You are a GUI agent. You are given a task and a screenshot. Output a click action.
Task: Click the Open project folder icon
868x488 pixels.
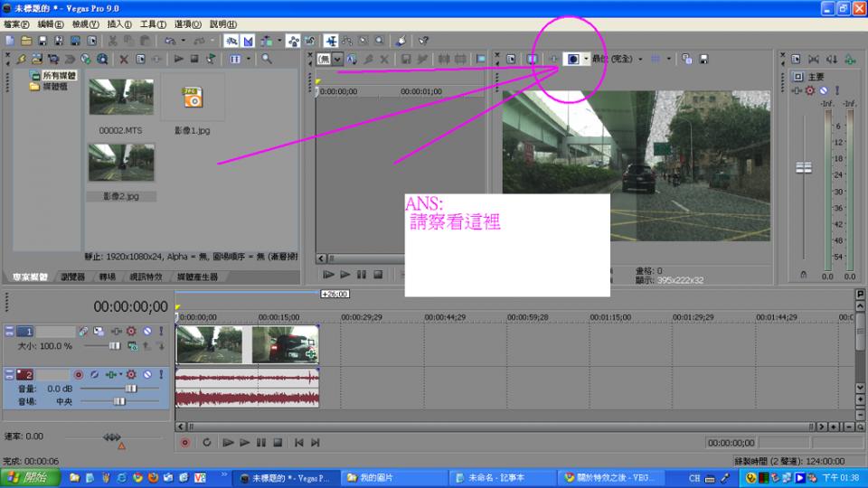point(25,41)
